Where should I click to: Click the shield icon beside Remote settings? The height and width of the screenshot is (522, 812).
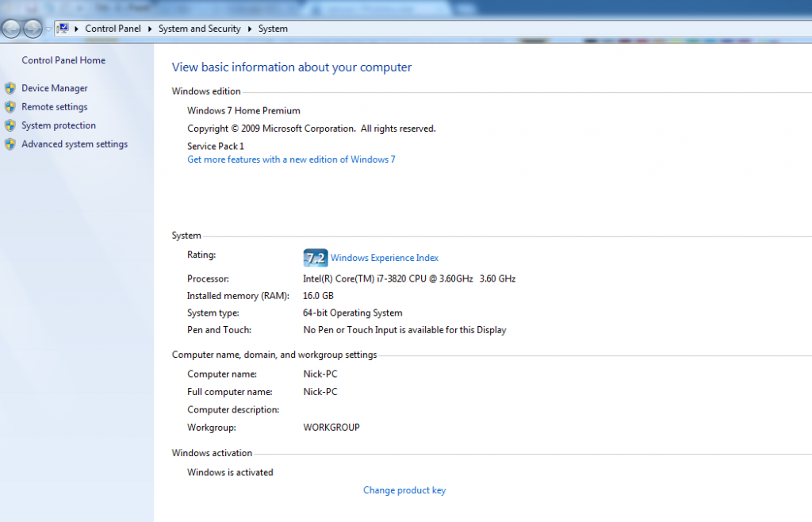click(10, 106)
